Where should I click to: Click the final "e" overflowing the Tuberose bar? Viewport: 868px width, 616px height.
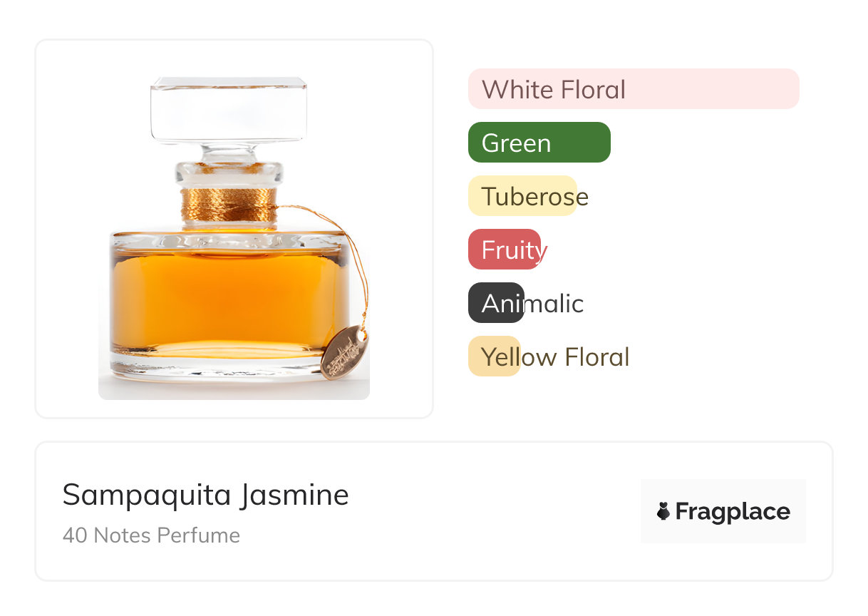click(583, 197)
